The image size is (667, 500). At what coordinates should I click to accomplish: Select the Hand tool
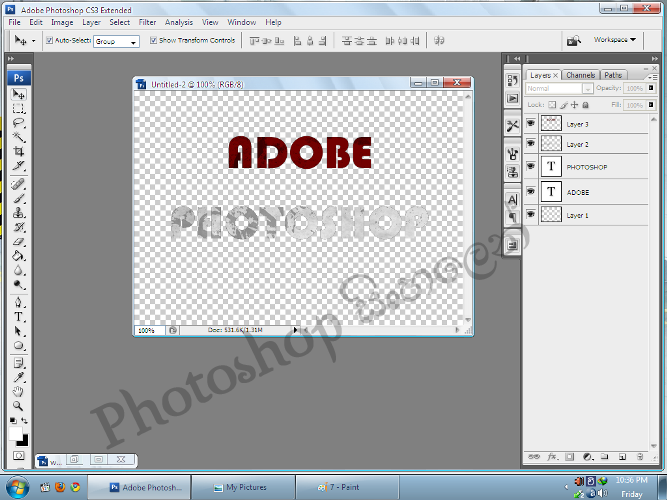tap(19, 391)
